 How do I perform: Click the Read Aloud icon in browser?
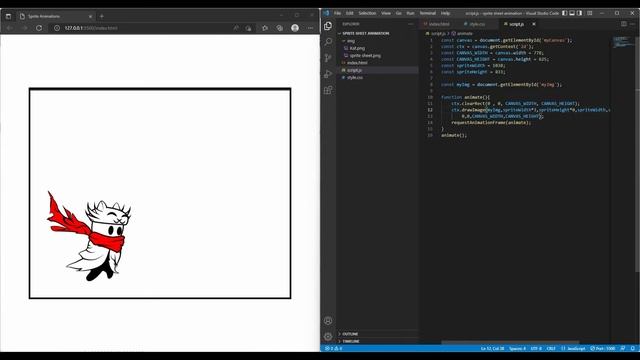(236, 28)
